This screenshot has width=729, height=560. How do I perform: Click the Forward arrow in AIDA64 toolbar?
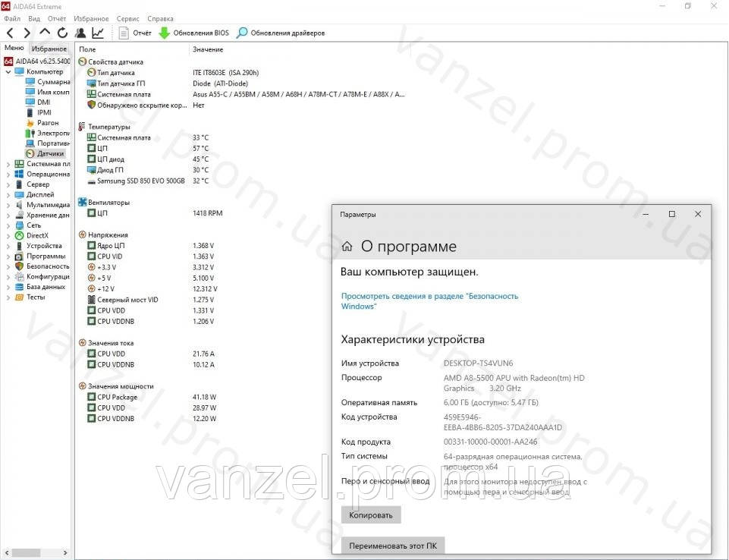pos(27,33)
